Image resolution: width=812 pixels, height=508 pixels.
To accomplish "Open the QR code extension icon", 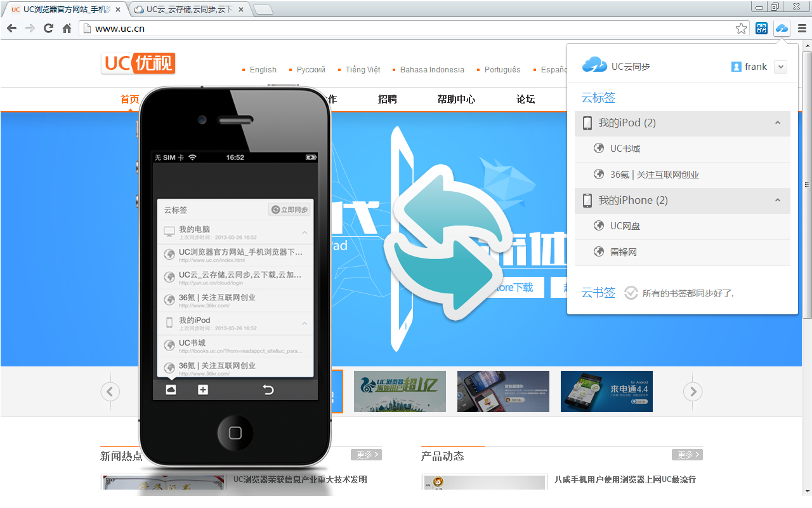I will point(761,28).
